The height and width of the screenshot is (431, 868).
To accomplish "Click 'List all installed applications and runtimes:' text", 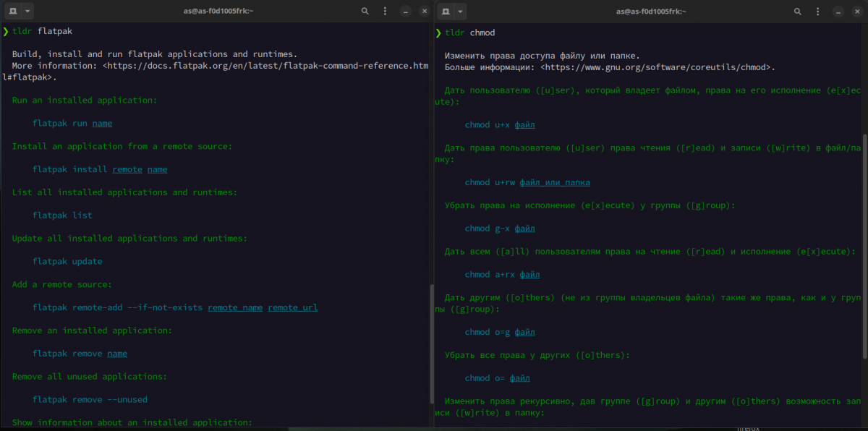I will pyautogui.click(x=124, y=192).
